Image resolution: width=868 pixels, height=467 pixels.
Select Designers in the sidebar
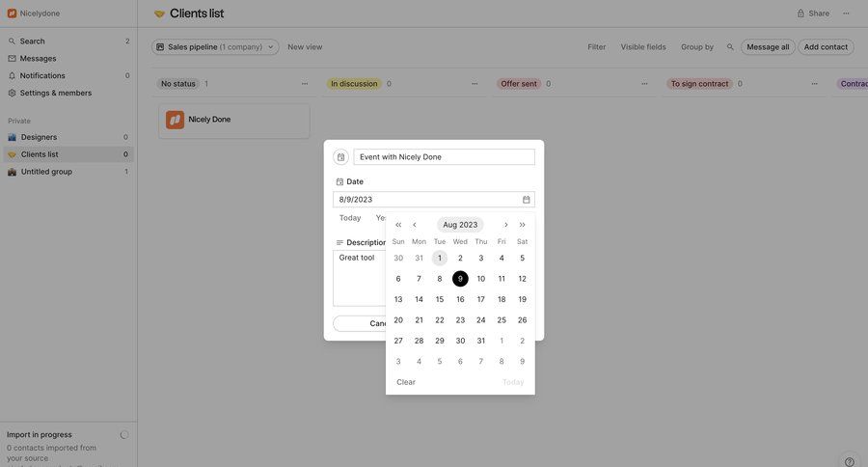39,137
